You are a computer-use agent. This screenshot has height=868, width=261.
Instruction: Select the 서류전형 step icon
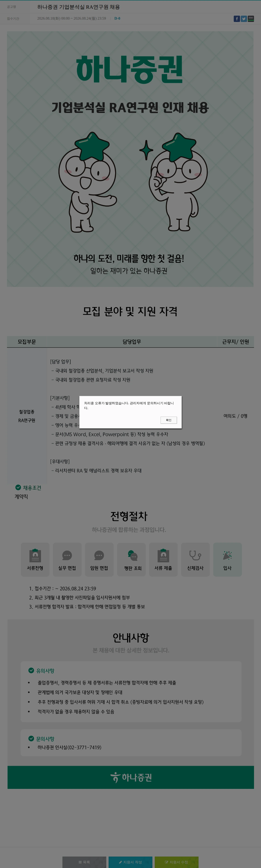click(35, 555)
